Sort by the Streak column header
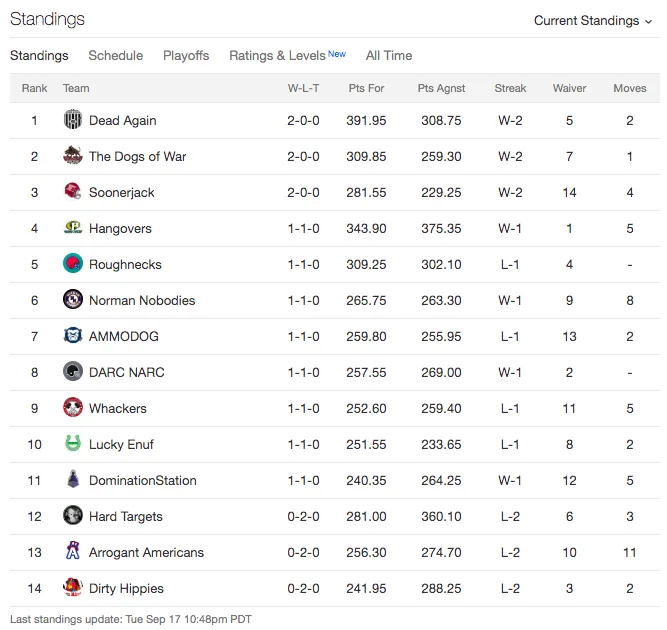This screenshot has width=667, height=630. pos(510,88)
